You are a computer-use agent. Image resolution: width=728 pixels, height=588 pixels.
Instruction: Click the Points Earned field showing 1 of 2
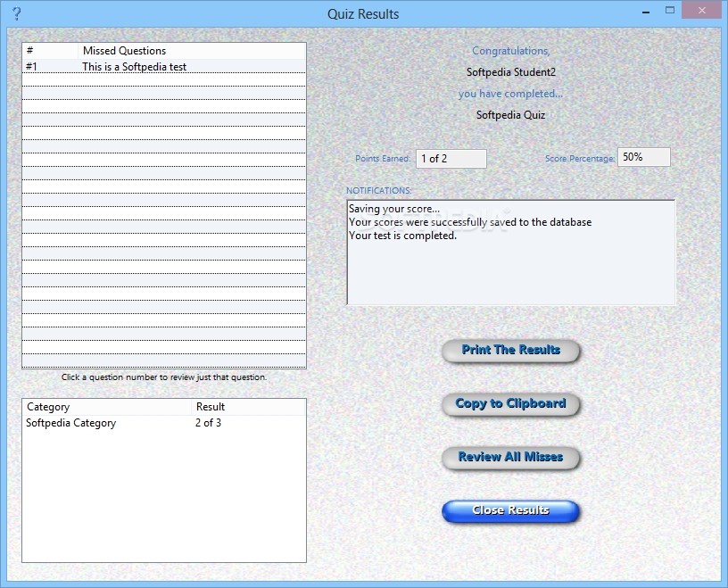click(x=451, y=159)
